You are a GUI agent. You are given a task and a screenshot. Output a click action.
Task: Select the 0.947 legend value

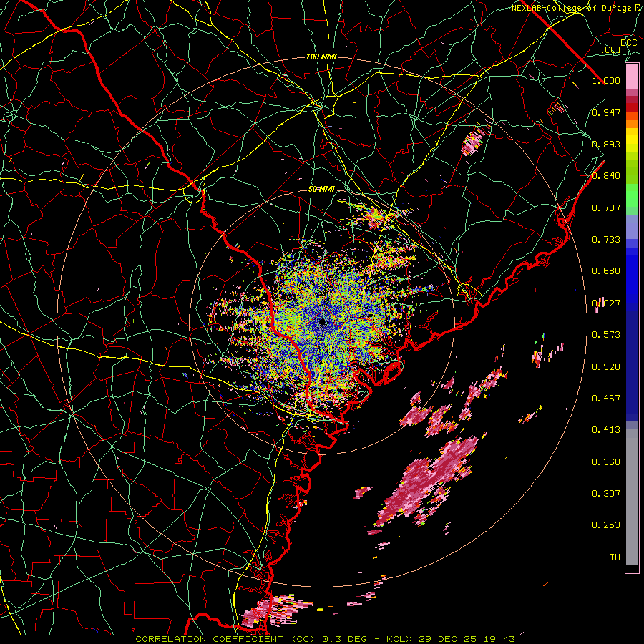pyautogui.click(x=606, y=112)
